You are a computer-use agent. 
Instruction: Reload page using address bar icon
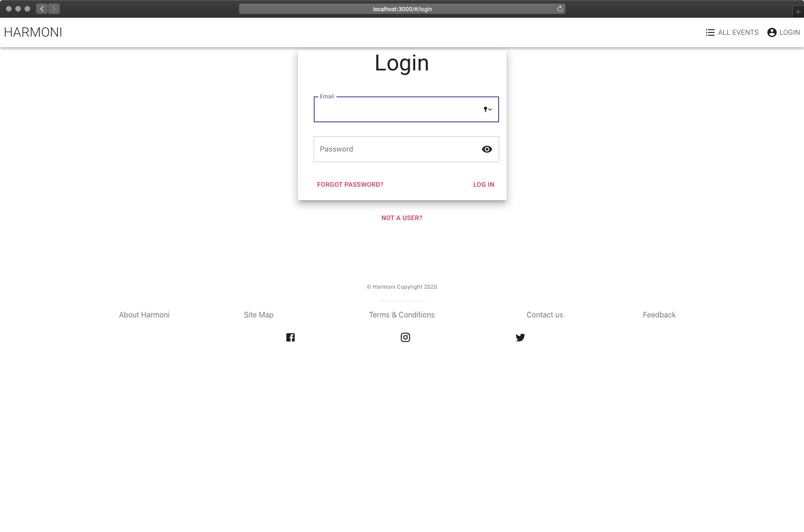click(560, 9)
